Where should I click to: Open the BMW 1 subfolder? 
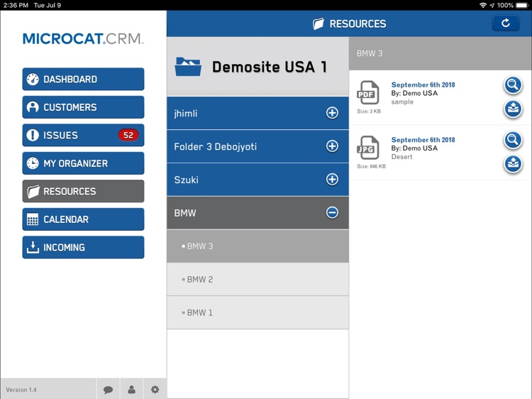coord(258,313)
